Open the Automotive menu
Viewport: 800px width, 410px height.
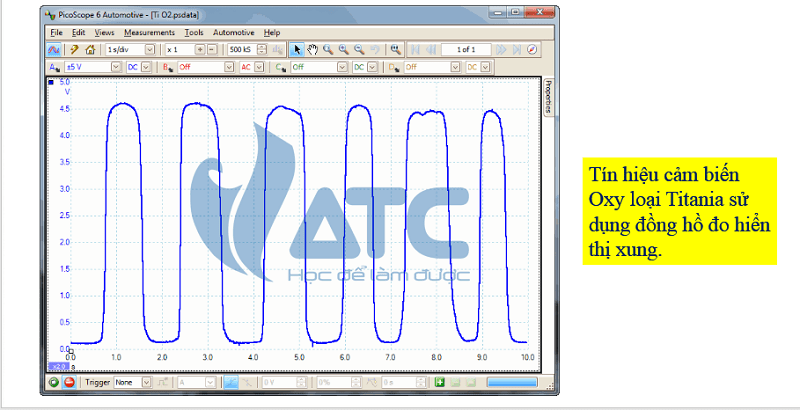(x=233, y=32)
